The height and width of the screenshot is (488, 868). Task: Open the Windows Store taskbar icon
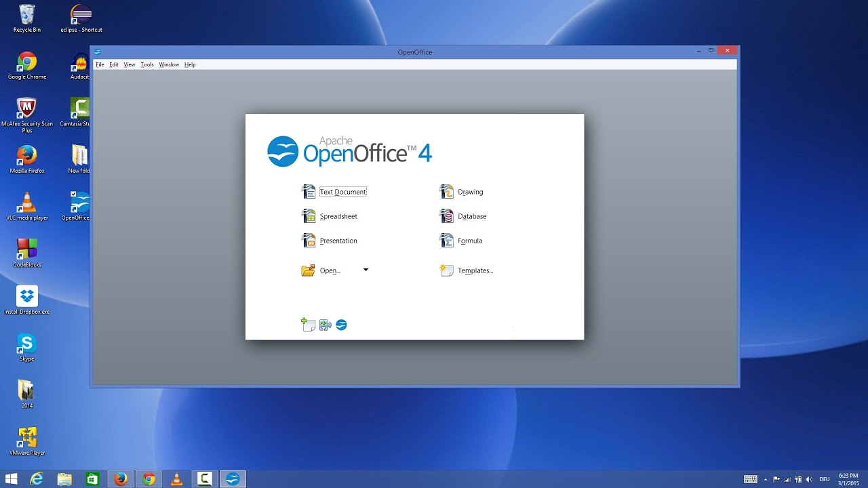click(92, 479)
